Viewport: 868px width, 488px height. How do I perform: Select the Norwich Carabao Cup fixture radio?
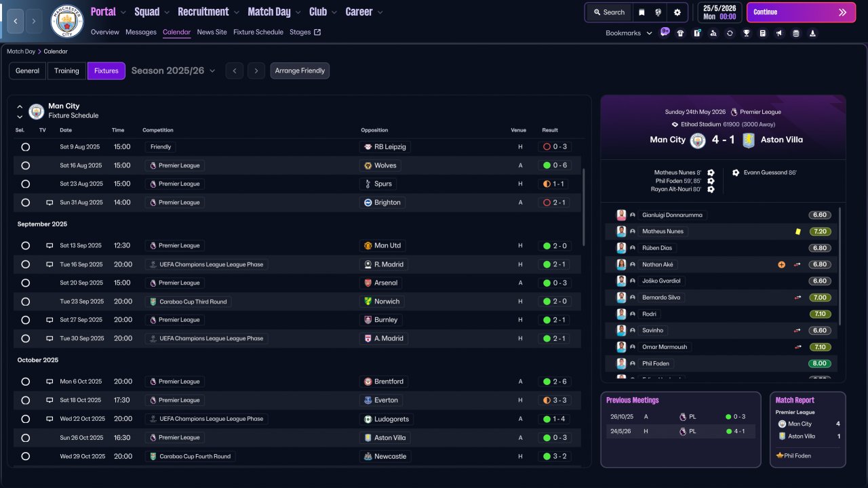(26, 302)
